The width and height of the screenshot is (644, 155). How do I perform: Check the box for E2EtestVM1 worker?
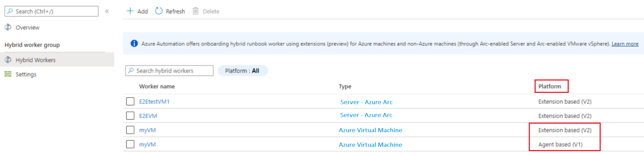(x=130, y=101)
